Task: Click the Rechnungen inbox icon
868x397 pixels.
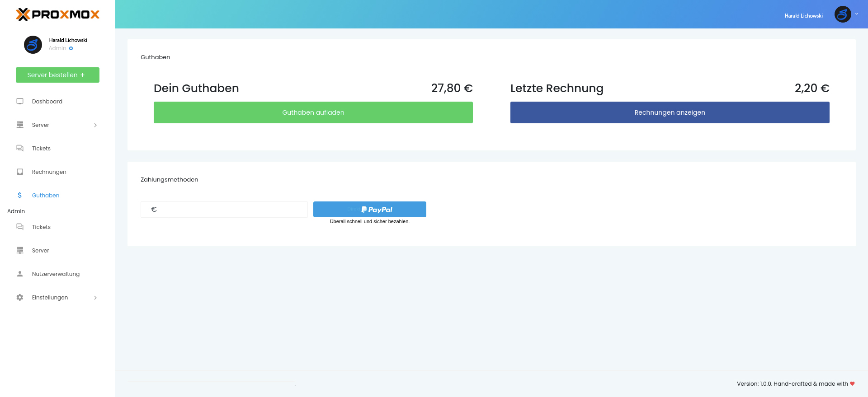Action: 20,172
